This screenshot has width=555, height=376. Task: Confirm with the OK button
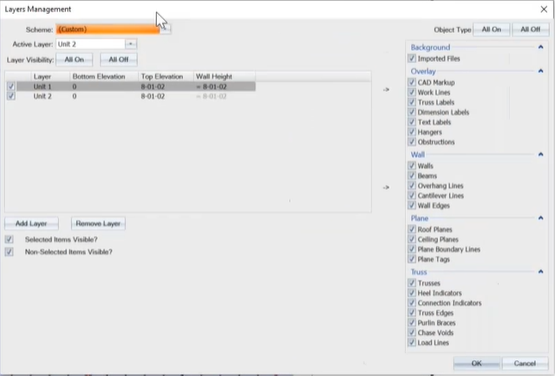477,363
